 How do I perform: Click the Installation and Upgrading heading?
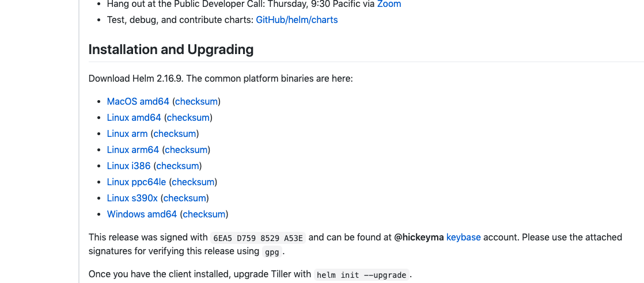[171, 49]
